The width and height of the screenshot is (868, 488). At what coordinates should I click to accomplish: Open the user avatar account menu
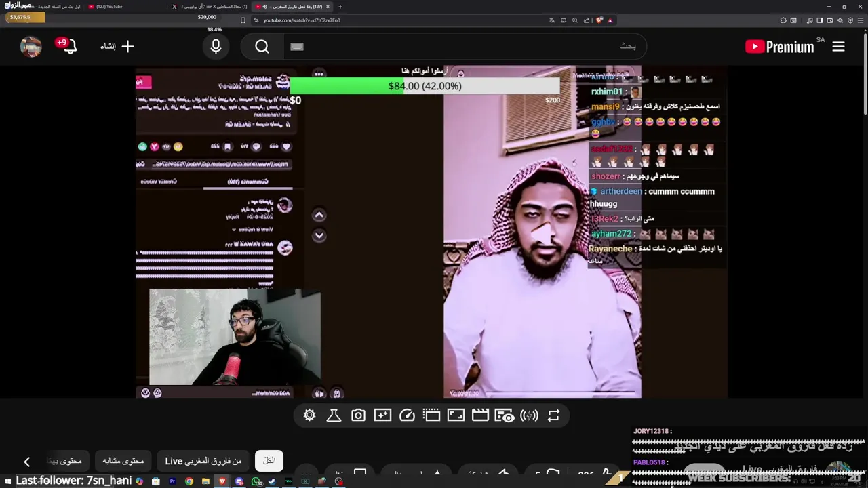31,46
